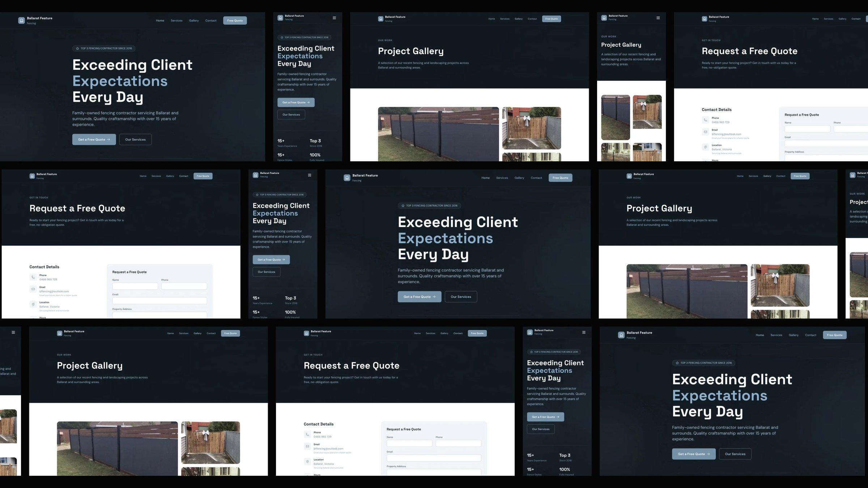Click the Location pin icon in bottom-row Contact Details

coord(307,462)
